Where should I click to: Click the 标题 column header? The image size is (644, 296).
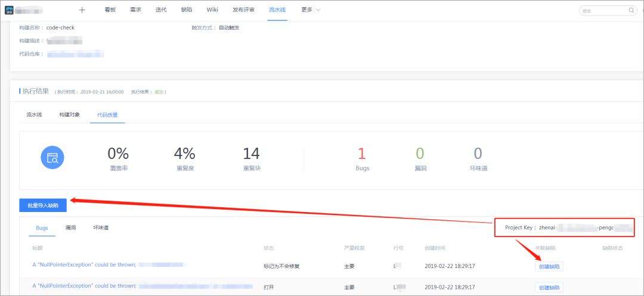[x=38, y=248]
